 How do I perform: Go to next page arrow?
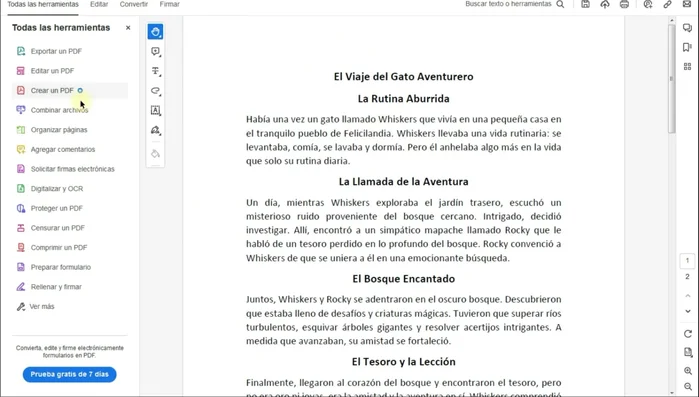tap(687, 311)
